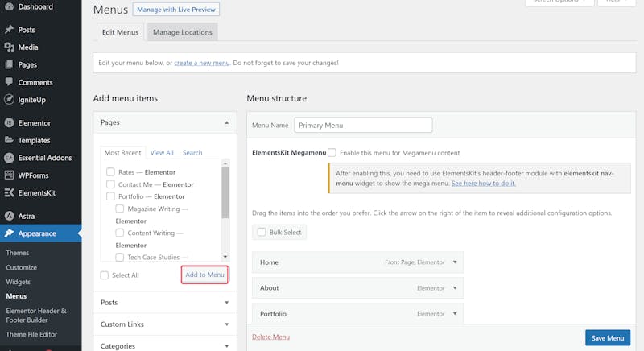
Task: Click the Templates folder icon
Action: pos(9,140)
